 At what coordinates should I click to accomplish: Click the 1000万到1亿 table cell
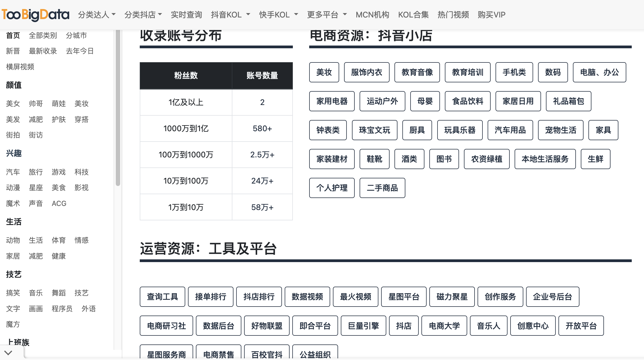click(x=186, y=128)
